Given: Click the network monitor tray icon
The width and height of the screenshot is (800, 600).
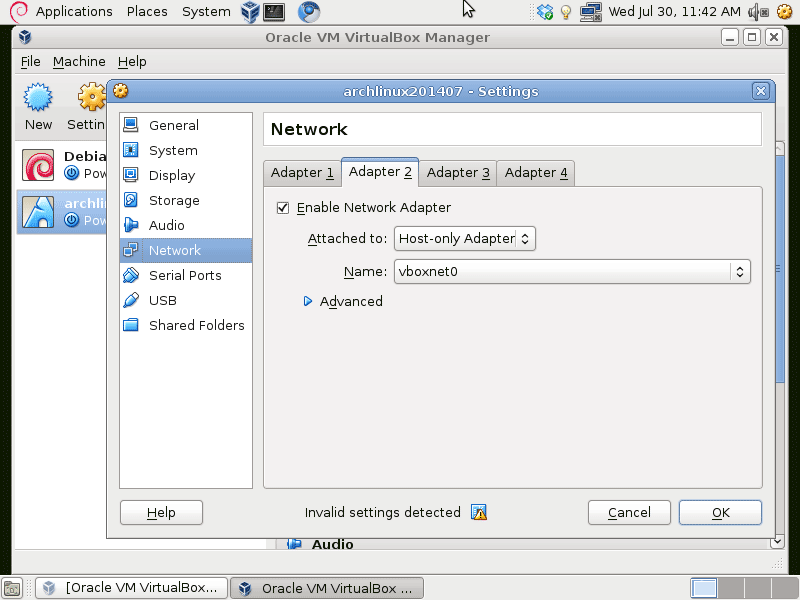Looking at the screenshot, I should tap(590, 12).
